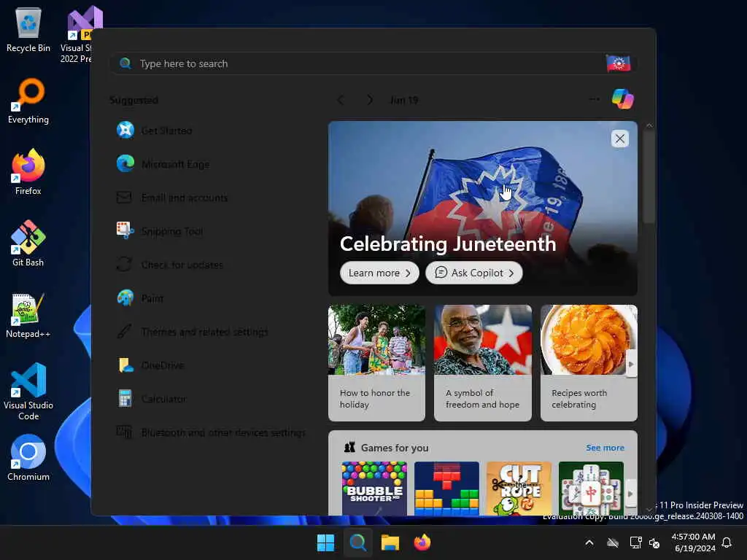This screenshot has width=747, height=560.
Task: Open the Recycle Bin desktop icon
Action: point(28,30)
